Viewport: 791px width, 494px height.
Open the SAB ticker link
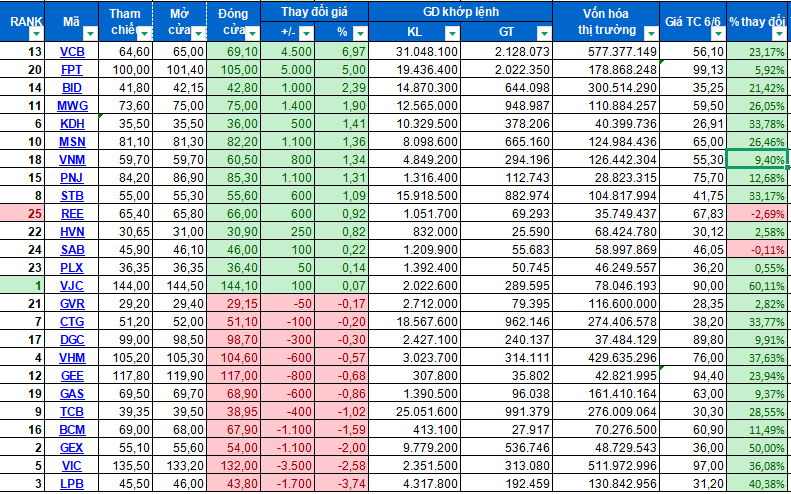(x=72, y=250)
